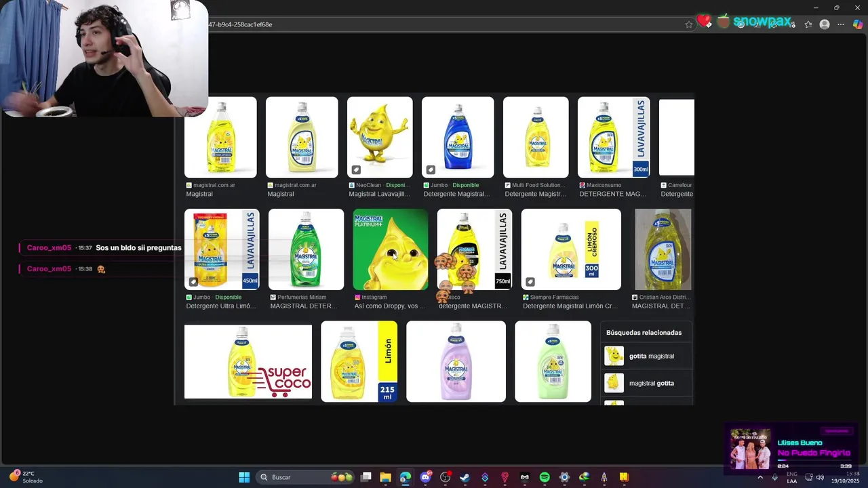Image resolution: width=868 pixels, height=488 pixels.
Task: Open the Super Coco detergent image
Action: pyautogui.click(x=248, y=361)
